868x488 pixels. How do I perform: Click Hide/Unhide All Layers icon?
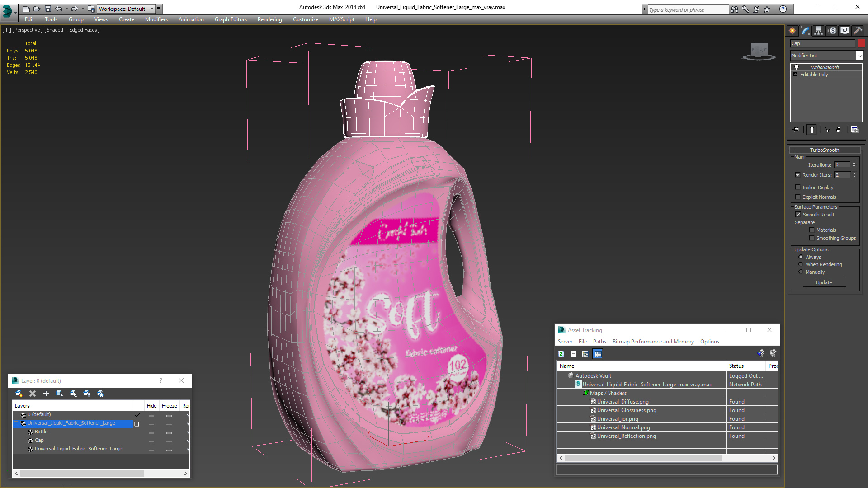[x=87, y=394]
